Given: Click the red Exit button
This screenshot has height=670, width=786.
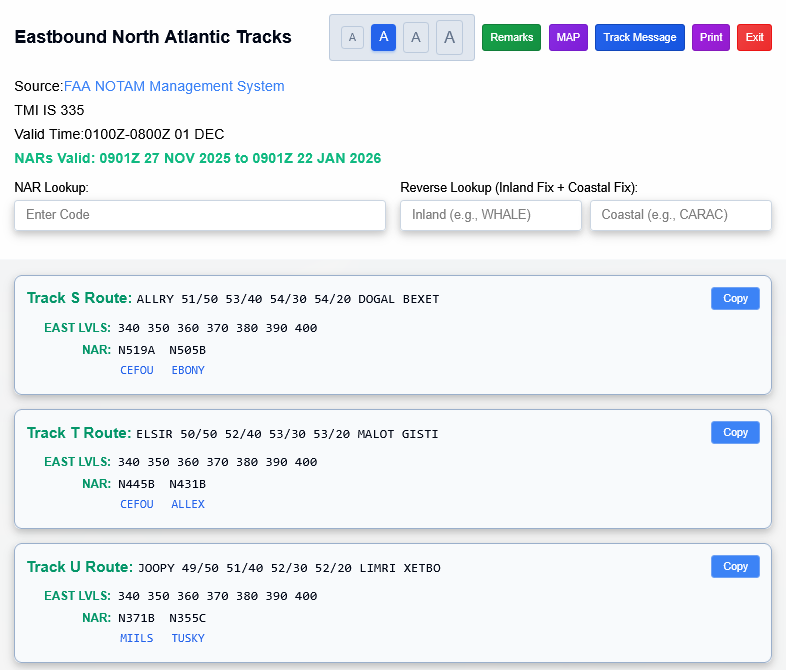Looking at the screenshot, I should tap(754, 38).
